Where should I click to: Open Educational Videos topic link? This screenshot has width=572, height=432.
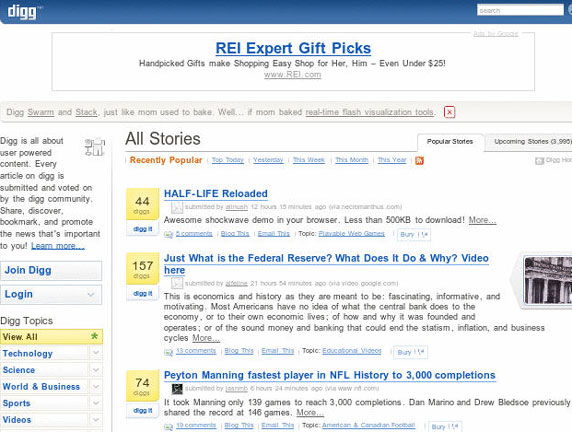tap(352, 351)
